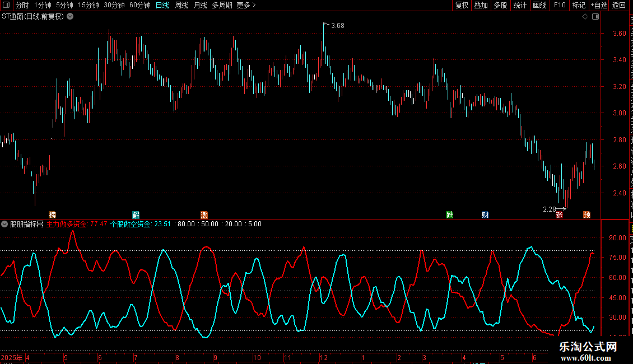Select the 60分钟 period
Screen dimensions: 633x364
[x=140, y=5]
